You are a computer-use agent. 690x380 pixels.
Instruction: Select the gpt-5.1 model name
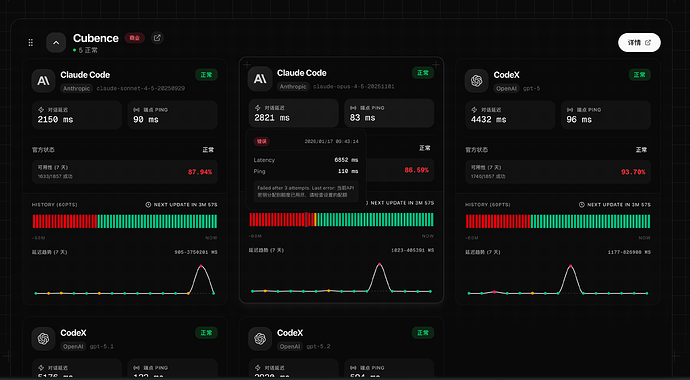click(102, 347)
